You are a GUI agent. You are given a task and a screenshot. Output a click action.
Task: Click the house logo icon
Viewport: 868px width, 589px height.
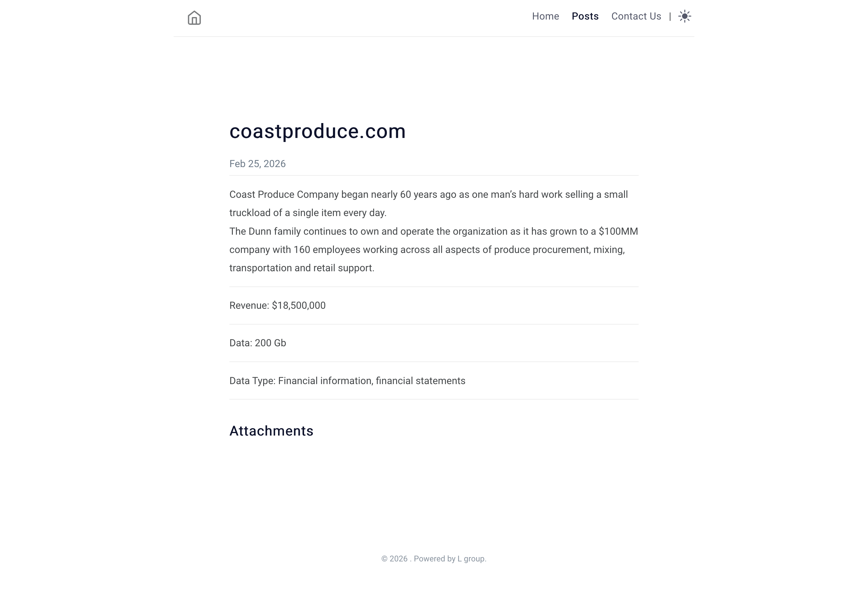pos(194,18)
